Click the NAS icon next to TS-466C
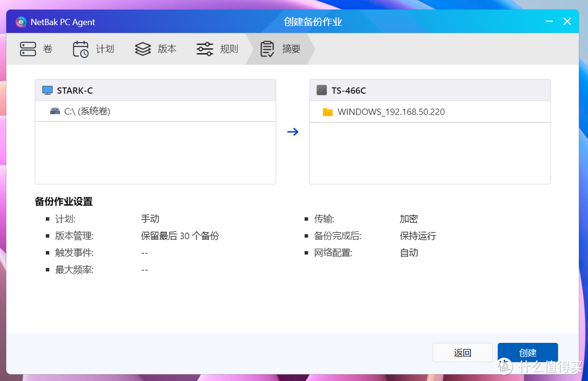 (x=322, y=90)
